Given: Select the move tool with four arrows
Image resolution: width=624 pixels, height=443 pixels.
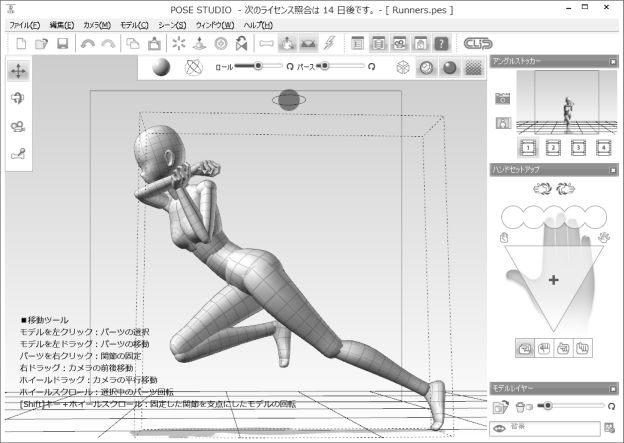Looking at the screenshot, I should (x=18, y=71).
